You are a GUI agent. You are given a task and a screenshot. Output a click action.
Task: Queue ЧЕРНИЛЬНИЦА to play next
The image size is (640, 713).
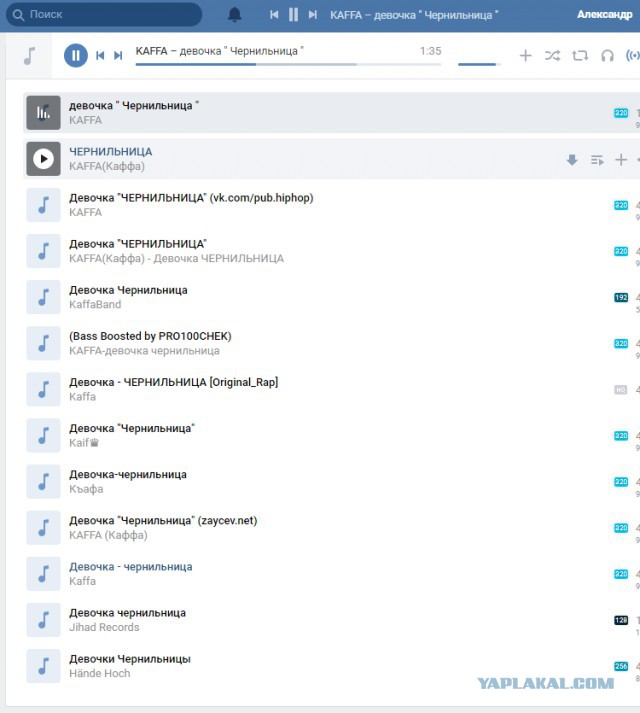click(597, 160)
